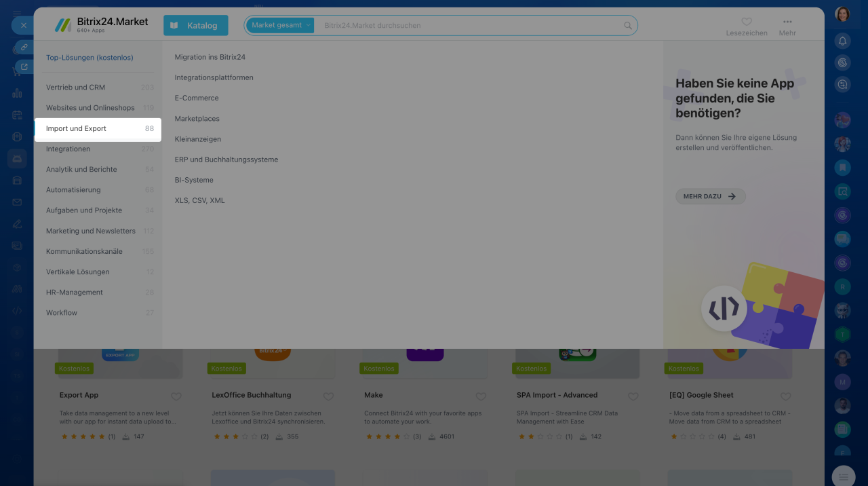Image resolution: width=868 pixels, height=486 pixels.
Task: Bookmark SPA Import - Advanced heart icon
Action: pyautogui.click(x=633, y=396)
